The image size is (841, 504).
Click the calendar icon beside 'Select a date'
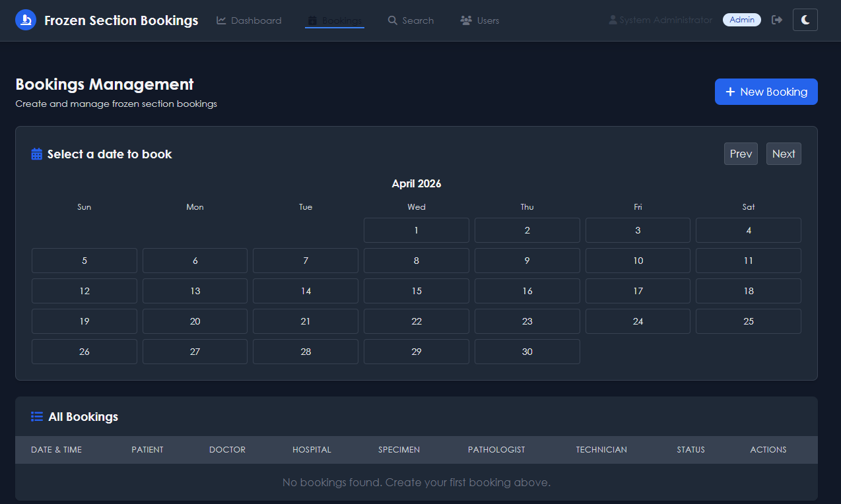click(x=37, y=154)
